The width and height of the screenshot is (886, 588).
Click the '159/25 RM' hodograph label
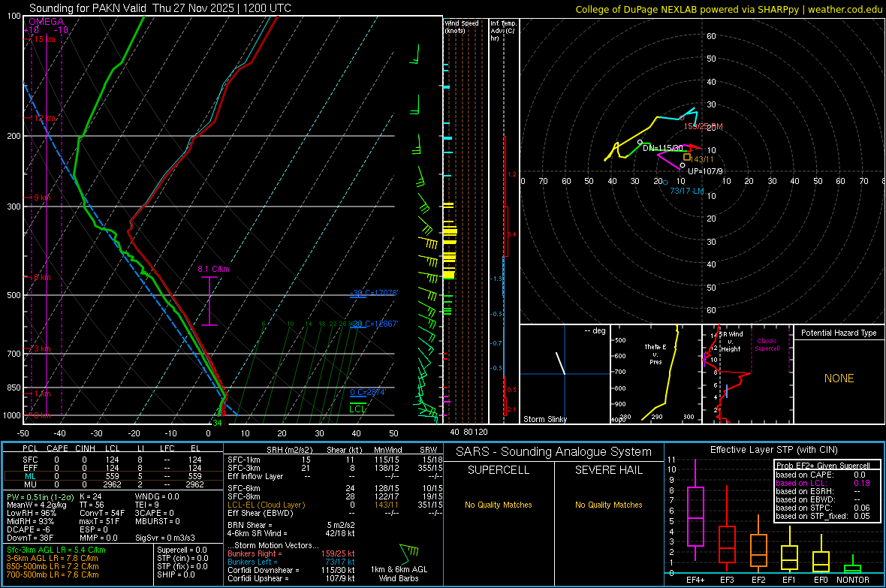704,126
